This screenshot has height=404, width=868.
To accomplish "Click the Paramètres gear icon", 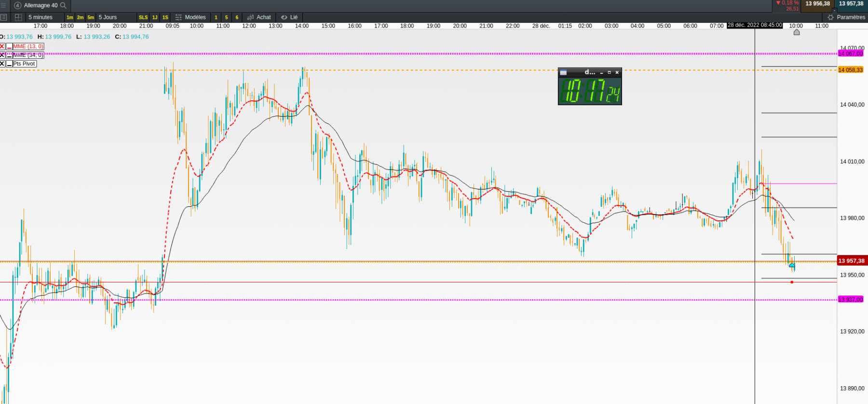I will tap(830, 17).
